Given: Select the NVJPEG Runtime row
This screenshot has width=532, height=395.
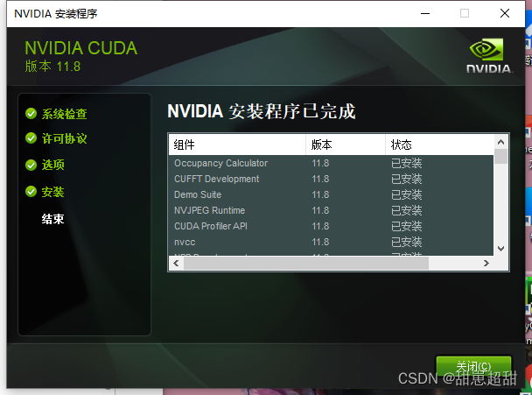Looking at the screenshot, I should pos(331,210).
